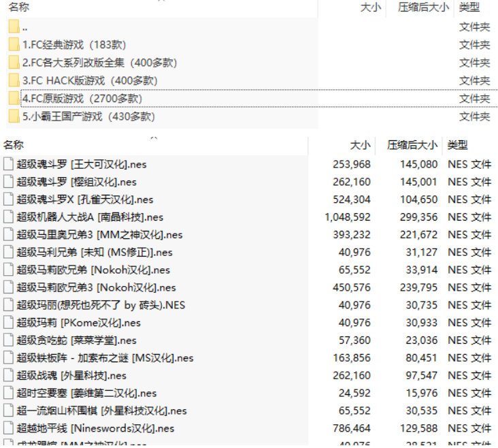Click 超级铁板阵 - 加索布之谜 [MS汉化].nes
This screenshot has height=448, width=498.
click(105, 358)
